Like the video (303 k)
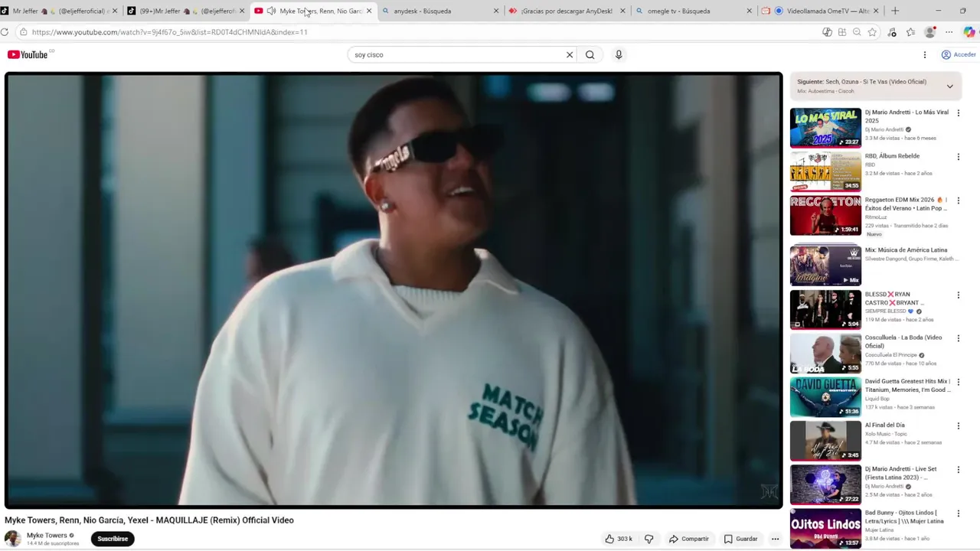The image size is (980, 551). 619,539
